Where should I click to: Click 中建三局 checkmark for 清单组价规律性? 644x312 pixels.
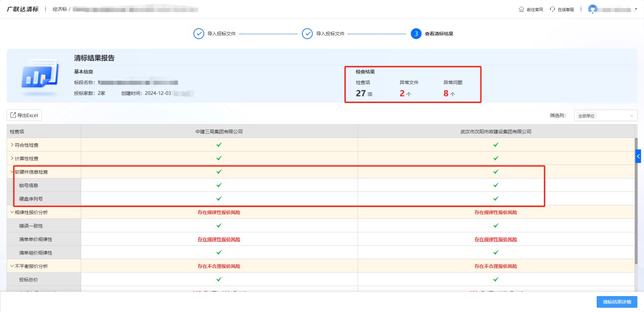click(x=219, y=252)
